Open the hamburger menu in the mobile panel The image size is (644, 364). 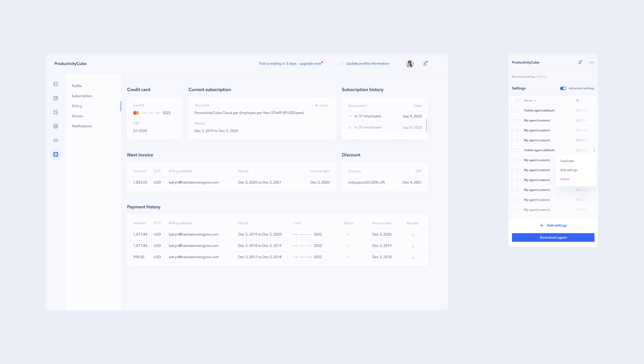592,63
